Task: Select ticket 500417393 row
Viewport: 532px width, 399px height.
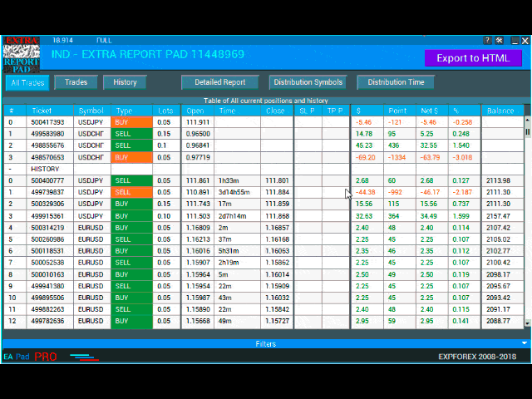Action: pyautogui.click(x=47, y=122)
